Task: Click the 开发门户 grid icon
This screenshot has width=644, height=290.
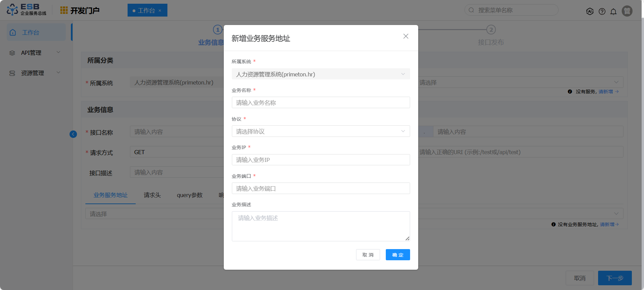Action: pos(64,10)
